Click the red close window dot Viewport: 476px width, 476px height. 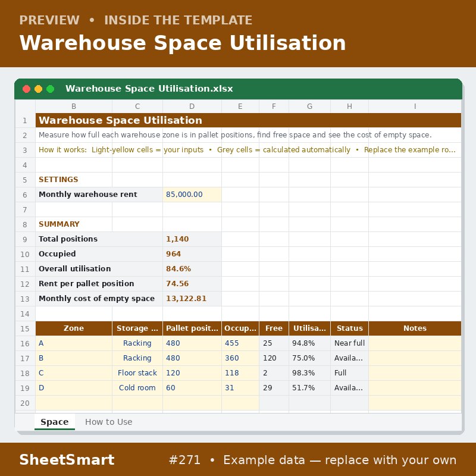coord(26,89)
